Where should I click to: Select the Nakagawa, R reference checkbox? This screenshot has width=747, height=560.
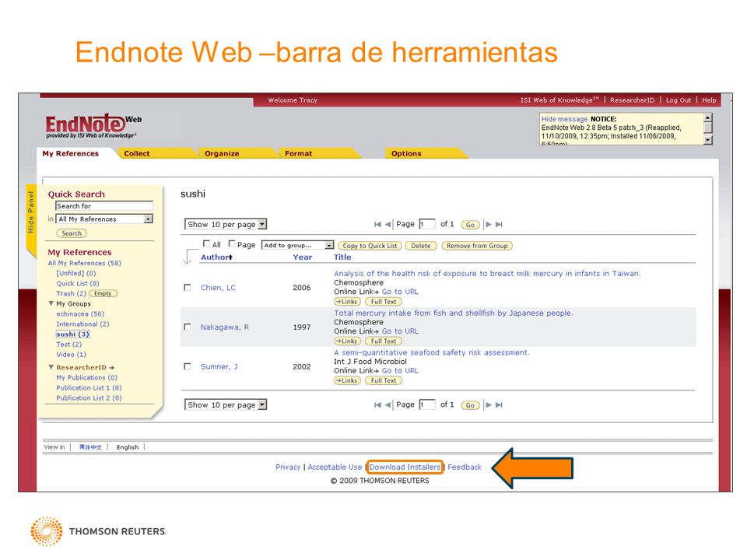188,327
